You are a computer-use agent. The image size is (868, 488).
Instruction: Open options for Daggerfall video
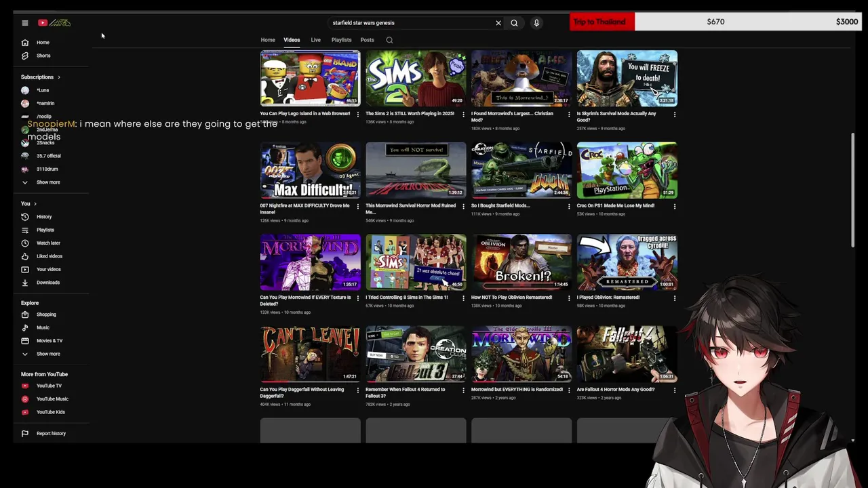[x=358, y=390]
